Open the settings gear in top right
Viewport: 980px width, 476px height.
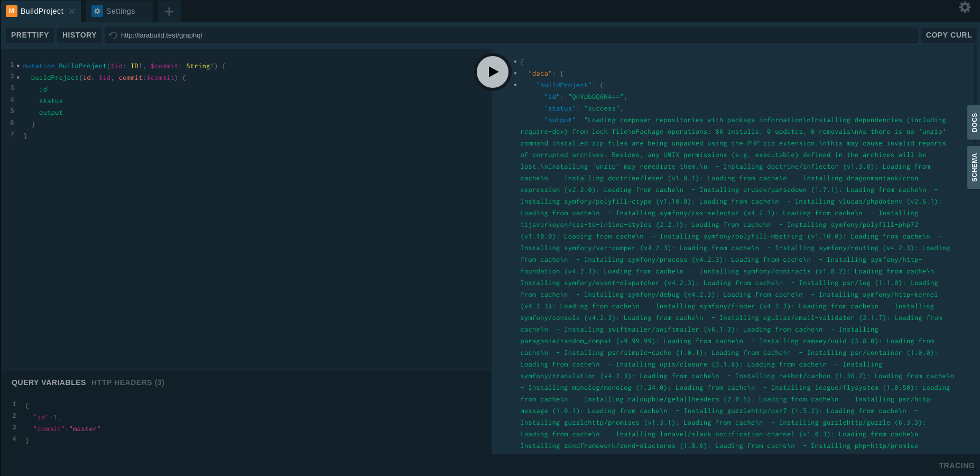(965, 7)
